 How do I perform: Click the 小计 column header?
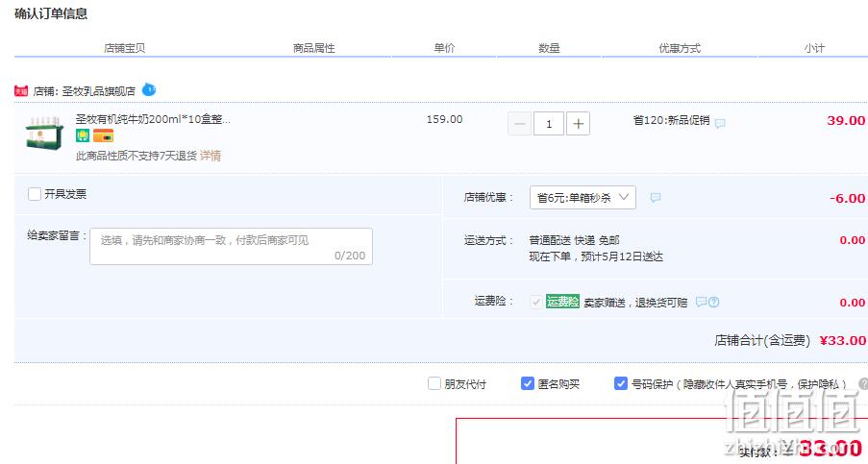coord(814,48)
